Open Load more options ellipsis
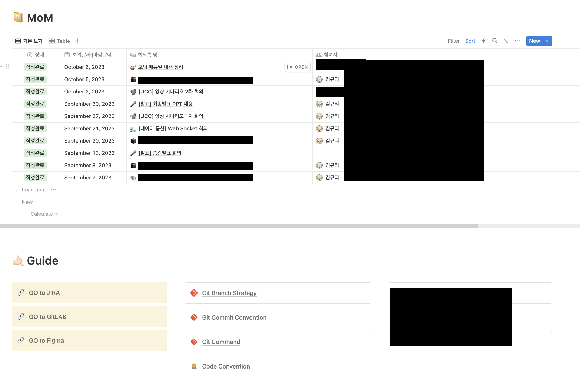 click(x=53, y=190)
